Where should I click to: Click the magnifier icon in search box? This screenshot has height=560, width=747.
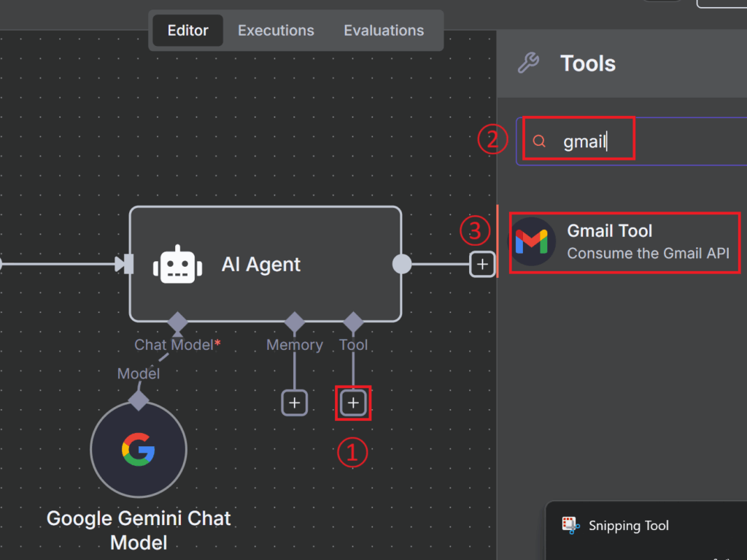pos(539,141)
